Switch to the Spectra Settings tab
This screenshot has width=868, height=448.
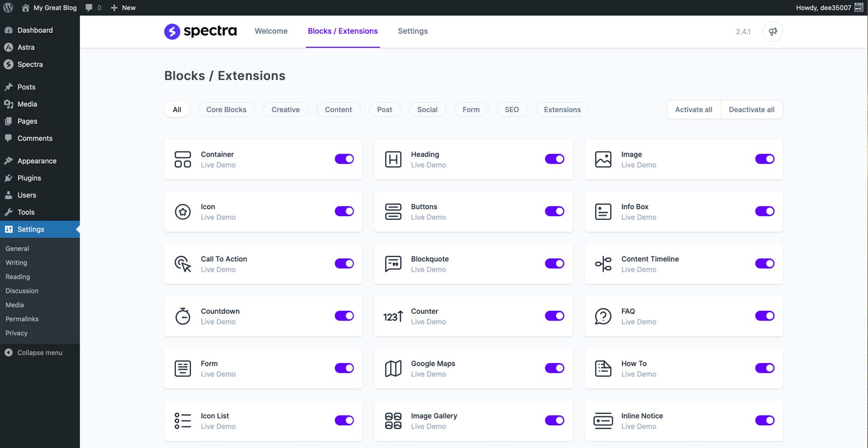click(412, 31)
